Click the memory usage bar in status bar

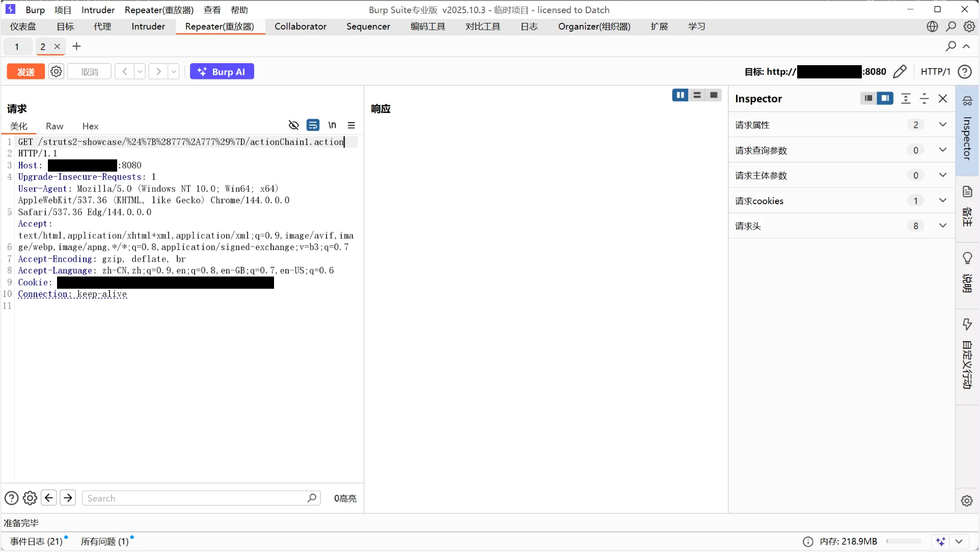[x=904, y=541]
